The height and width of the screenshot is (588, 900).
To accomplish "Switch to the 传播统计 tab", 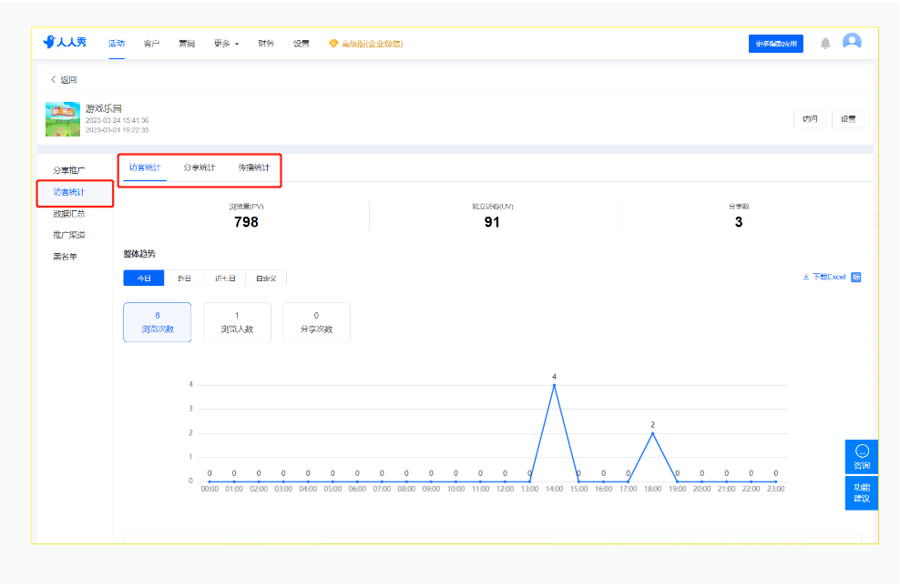I will click(254, 167).
